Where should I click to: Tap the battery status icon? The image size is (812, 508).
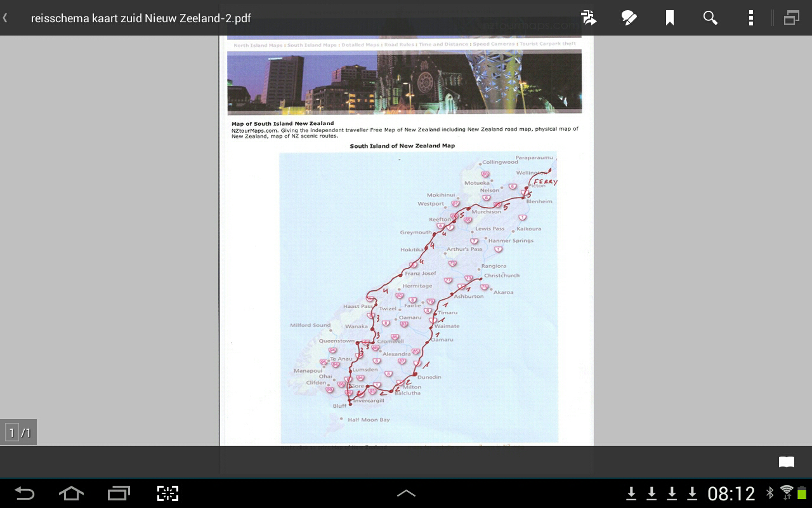coord(802,493)
